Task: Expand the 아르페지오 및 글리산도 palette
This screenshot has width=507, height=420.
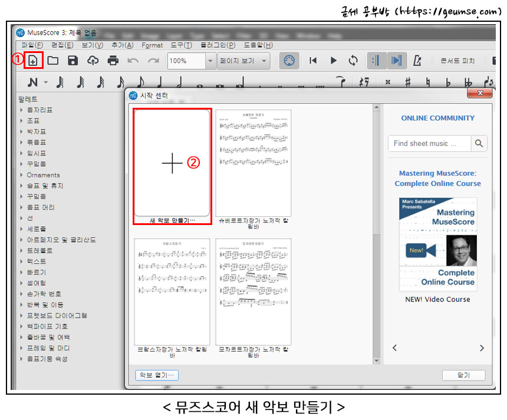Action: pos(21,240)
